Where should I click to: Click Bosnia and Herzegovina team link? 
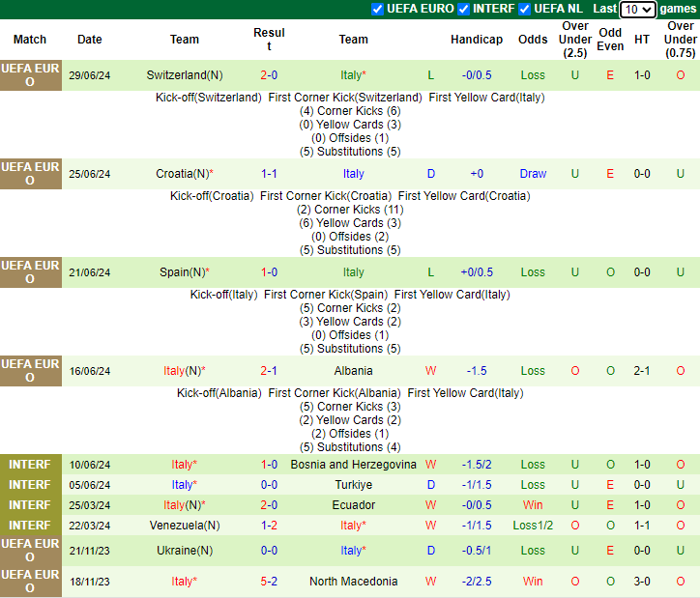pos(353,465)
